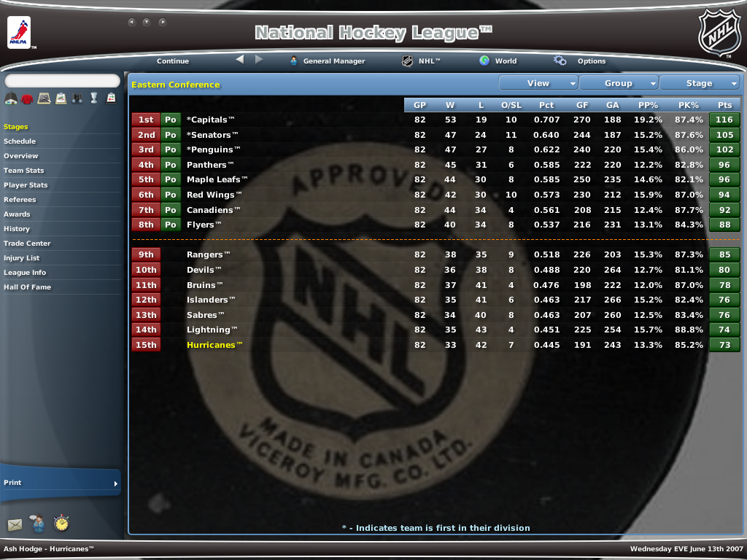Click the Continue button

pyautogui.click(x=173, y=61)
